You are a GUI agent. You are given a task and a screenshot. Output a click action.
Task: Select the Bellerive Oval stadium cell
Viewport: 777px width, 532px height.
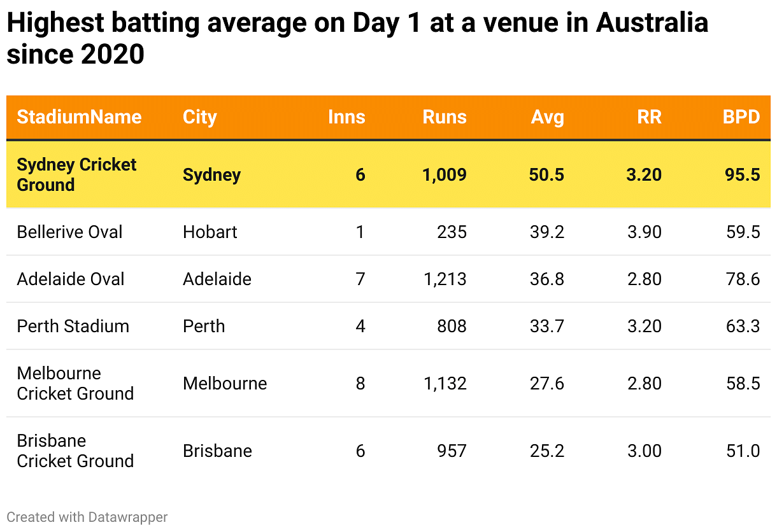coord(69,232)
